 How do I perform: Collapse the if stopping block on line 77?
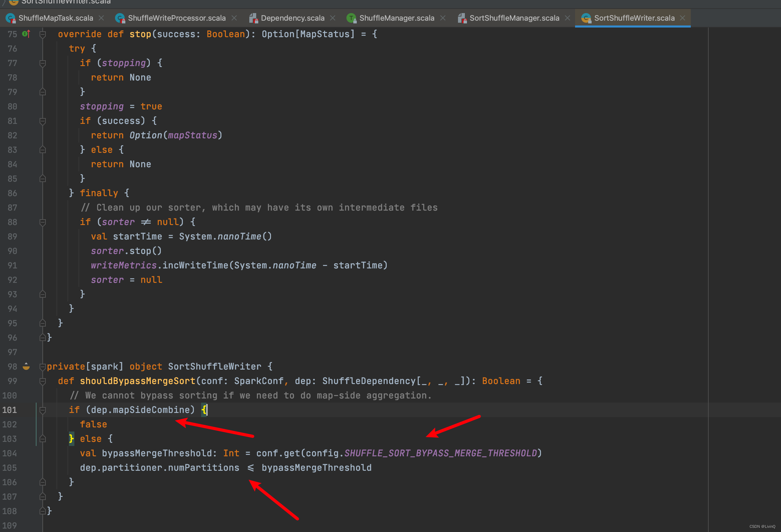click(x=43, y=63)
